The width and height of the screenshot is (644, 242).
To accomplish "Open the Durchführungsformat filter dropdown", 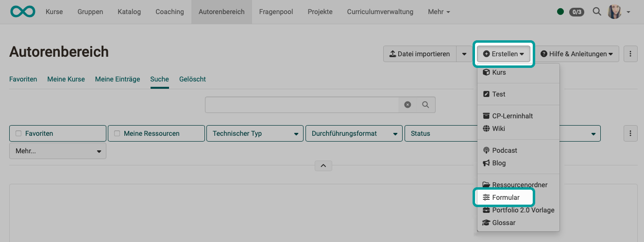I will click(x=354, y=133).
